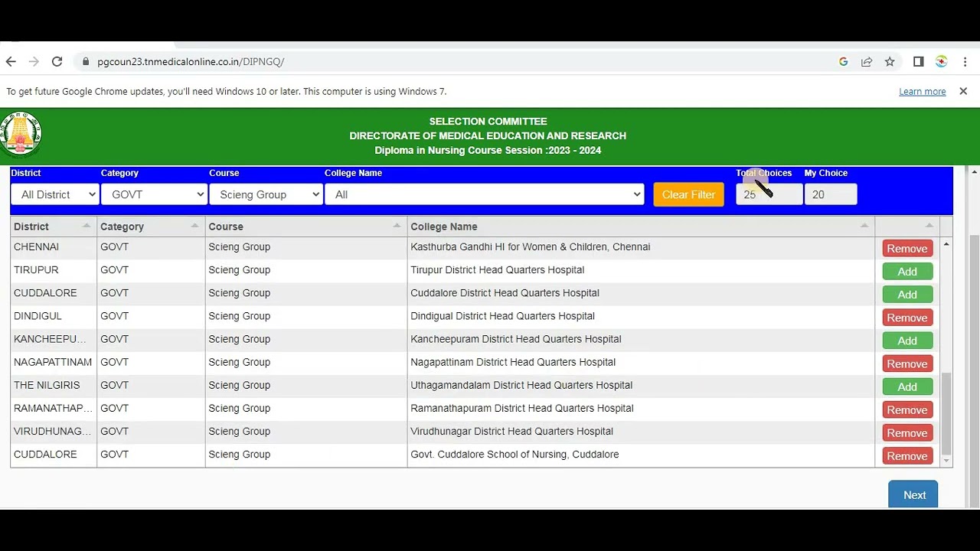This screenshot has height=551, width=980.
Task: Select the NAGAPATTINAM district cell
Action: tap(54, 362)
